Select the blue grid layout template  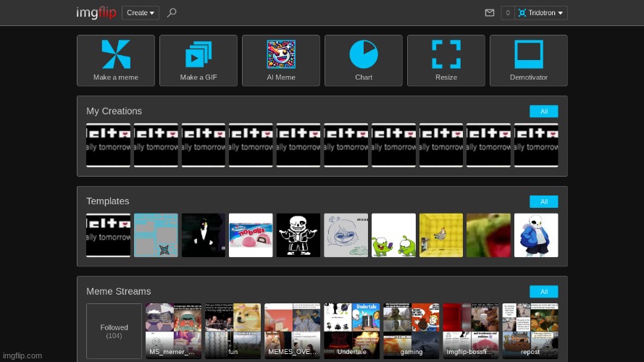click(156, 235)
